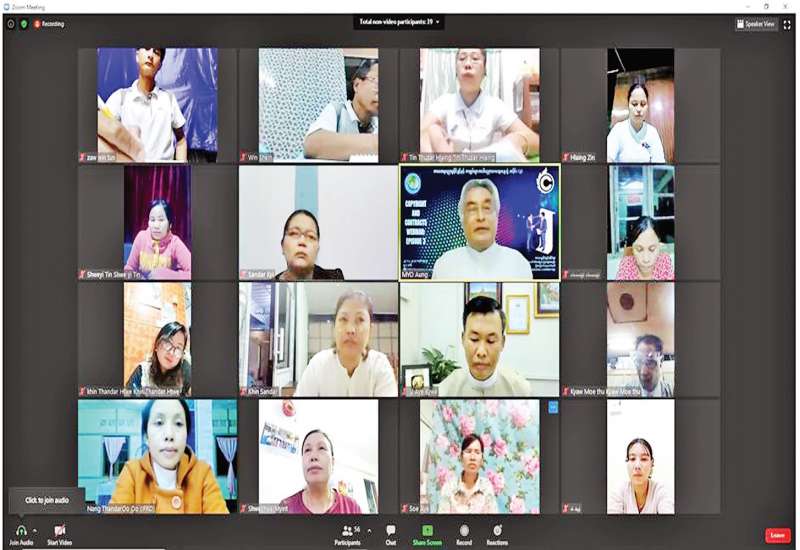Toggle the Speaker View layout
800x550 pixels.
(x=756, y=23)
